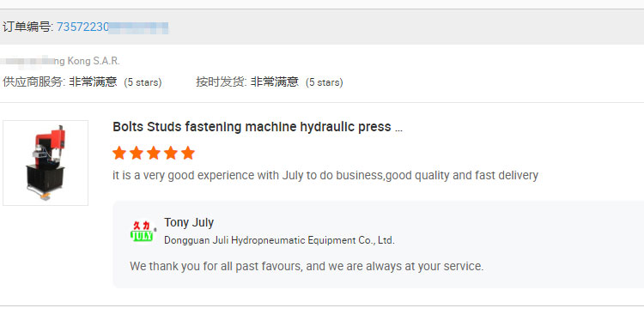
Task: Open the hydraulic press machine product thumbnail
Action: pos(46,163)
